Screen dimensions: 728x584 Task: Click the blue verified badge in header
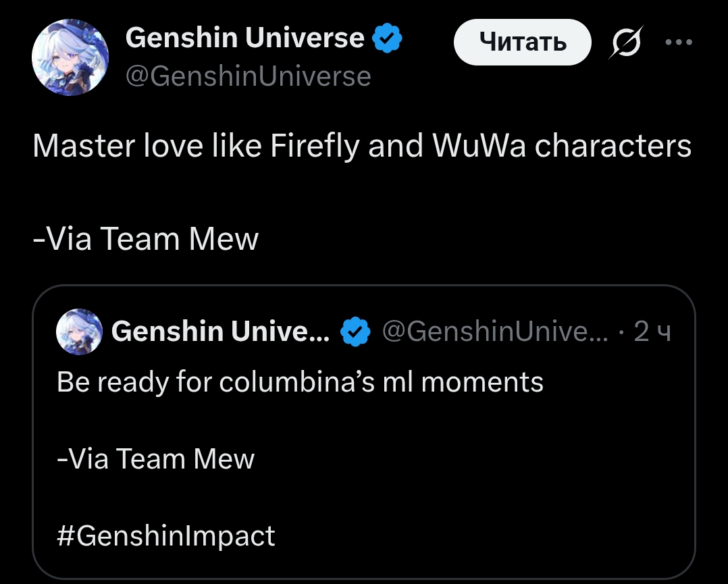[x=388, y=38]
